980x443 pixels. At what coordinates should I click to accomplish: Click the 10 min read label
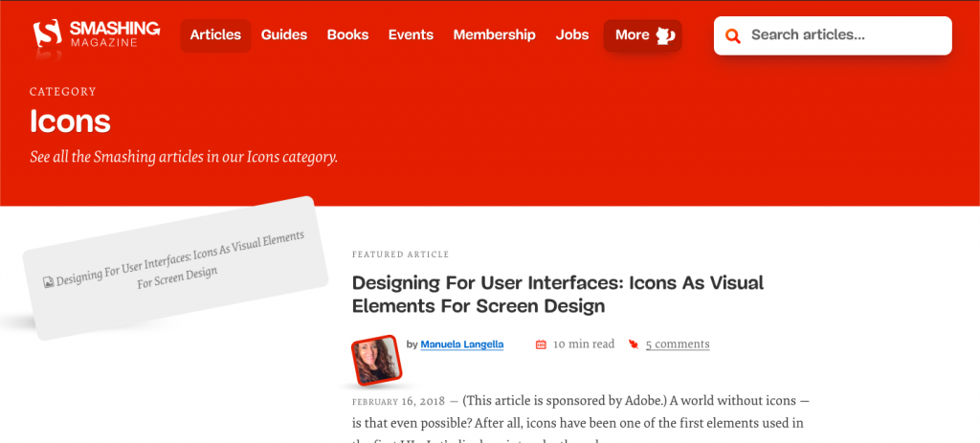tap(584, 344)
